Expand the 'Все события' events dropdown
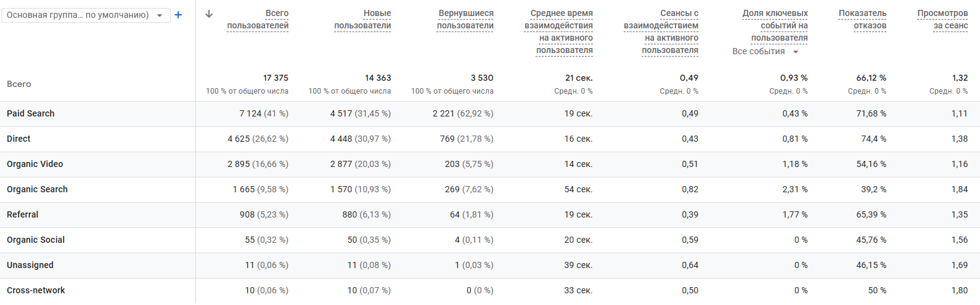The image size is (980, 305). [765, 52]
